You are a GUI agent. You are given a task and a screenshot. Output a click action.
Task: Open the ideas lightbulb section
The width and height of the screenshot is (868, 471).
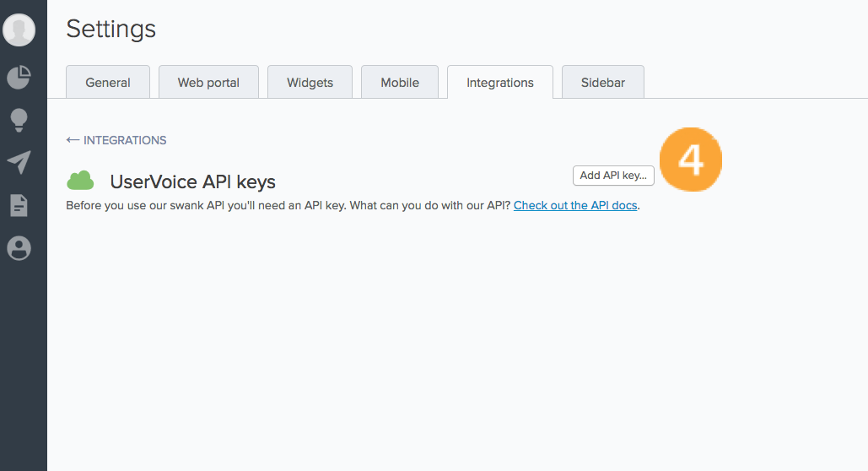[x=19, y=120]
